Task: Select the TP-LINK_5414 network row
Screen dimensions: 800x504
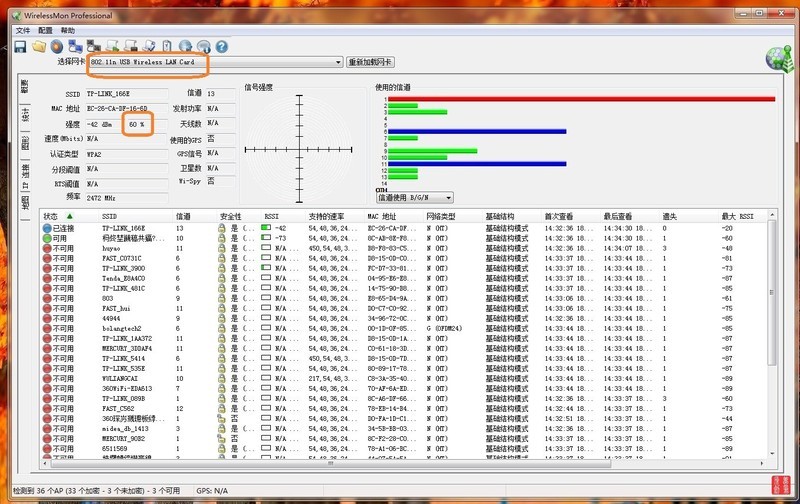Action: tap(405, 359)
